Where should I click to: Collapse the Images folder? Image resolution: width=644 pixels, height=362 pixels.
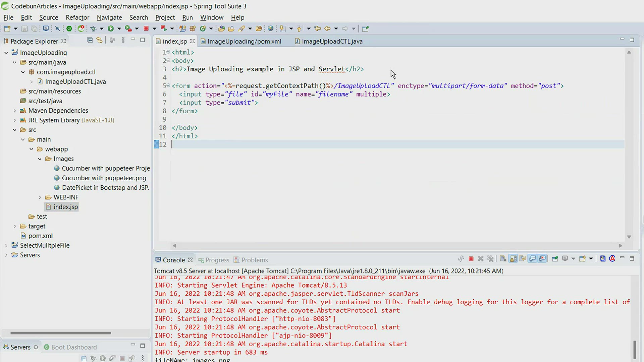(x=40, y=159)
